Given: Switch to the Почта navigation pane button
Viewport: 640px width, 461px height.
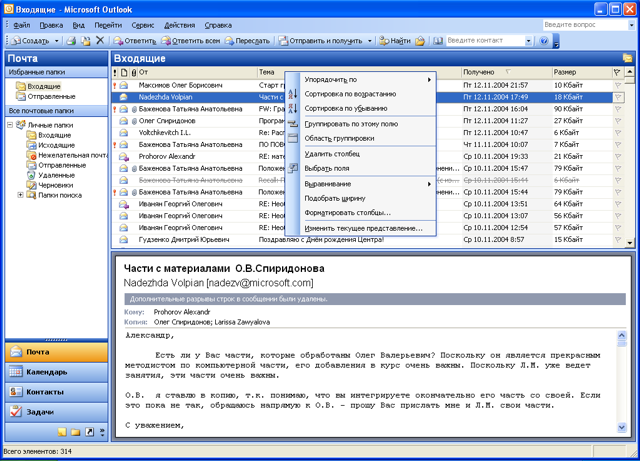Looking at the screenshot, I should [56, 352].
